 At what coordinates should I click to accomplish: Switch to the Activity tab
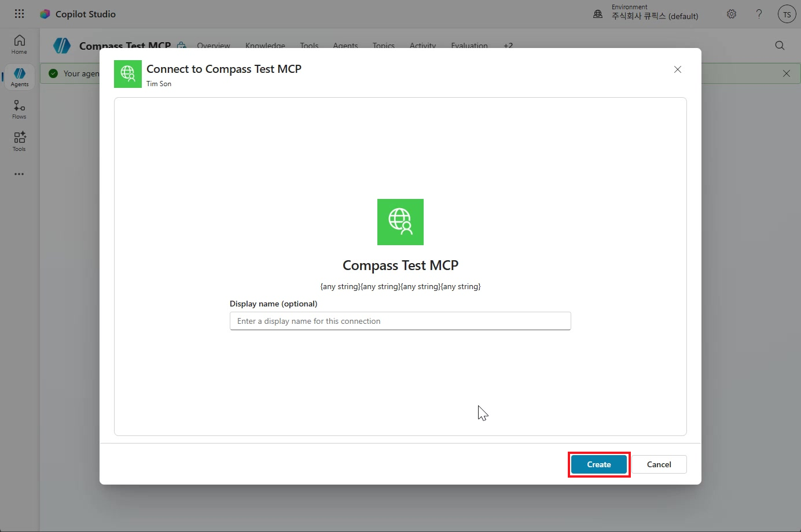[x=422, y=46]
